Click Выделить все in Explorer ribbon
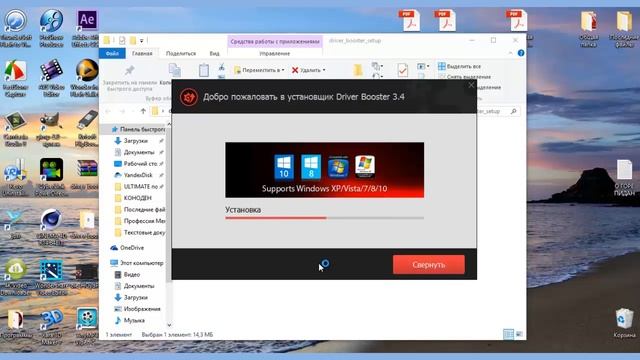 click(x=460, y=66)
